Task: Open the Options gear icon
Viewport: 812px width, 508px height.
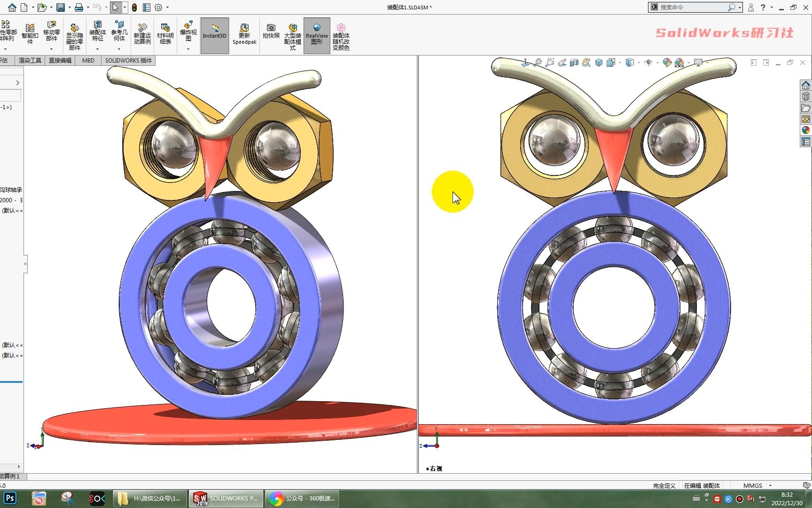Action: [x=159, y=8]
